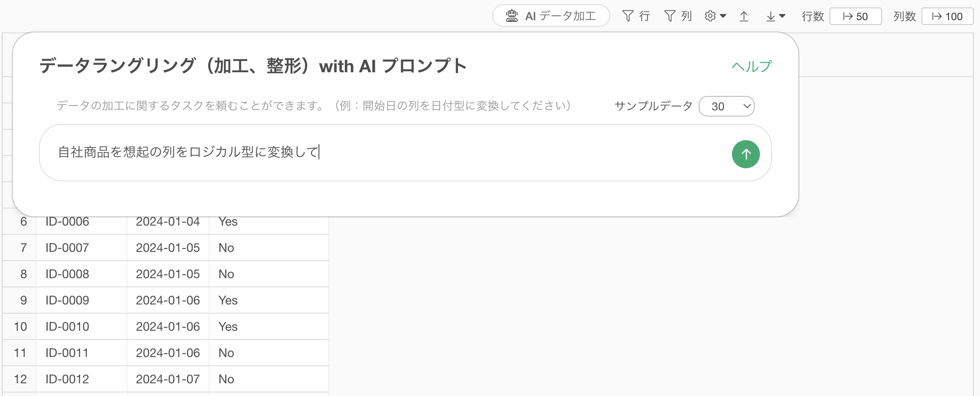Expand the caret beside the gear icon

(x=723, y=16)
